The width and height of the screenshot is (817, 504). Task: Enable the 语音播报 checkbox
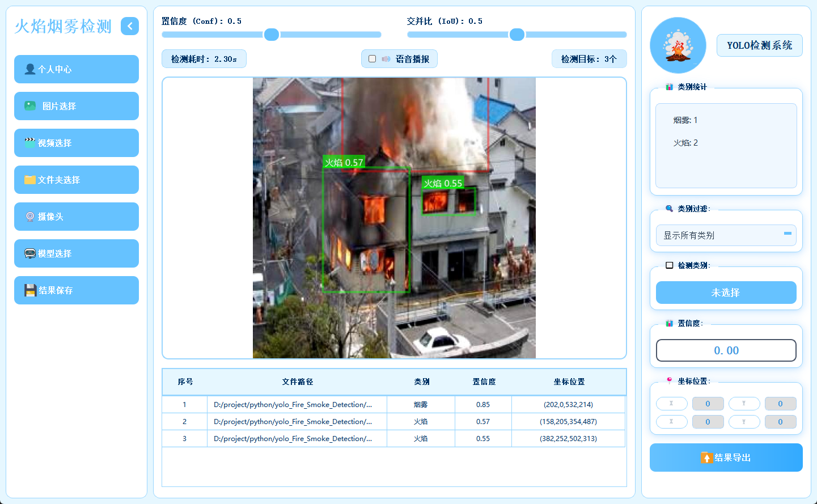(372, 59)
